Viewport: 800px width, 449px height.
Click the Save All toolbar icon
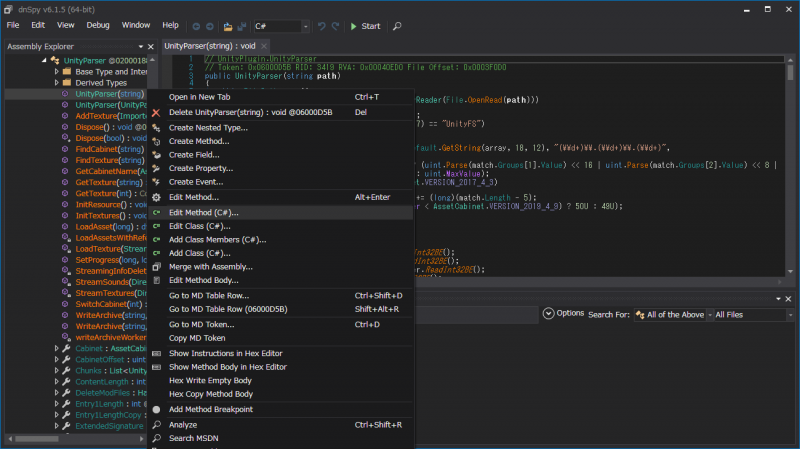[x=241, y=25]
